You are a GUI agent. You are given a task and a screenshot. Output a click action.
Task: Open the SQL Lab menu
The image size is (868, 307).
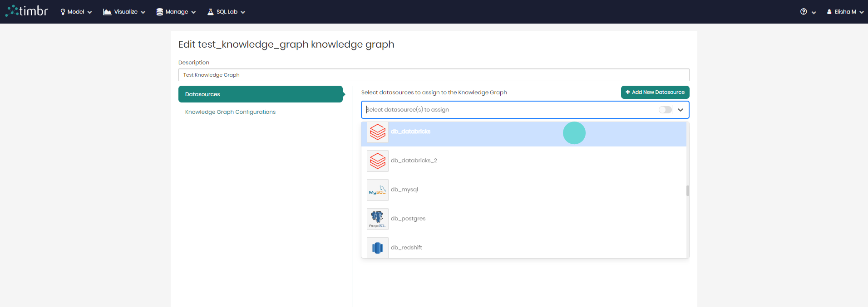226,12
